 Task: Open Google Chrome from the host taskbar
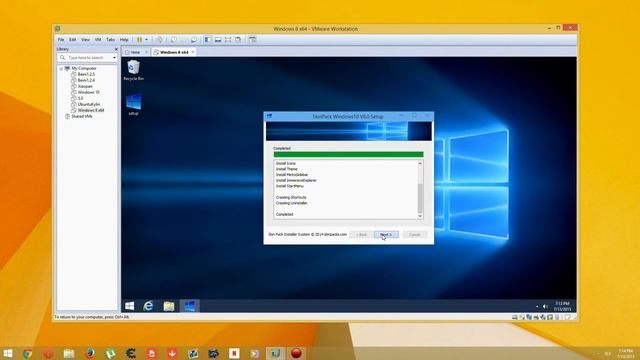click(27, 353)
